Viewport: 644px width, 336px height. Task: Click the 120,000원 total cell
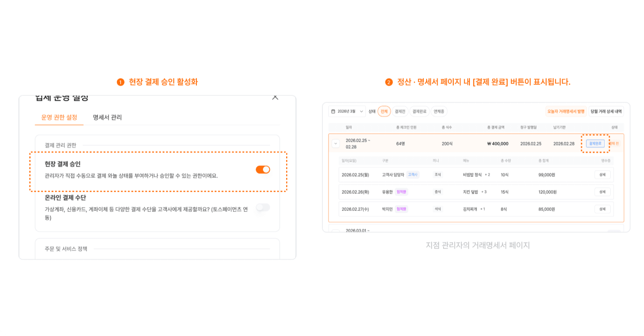547,192
